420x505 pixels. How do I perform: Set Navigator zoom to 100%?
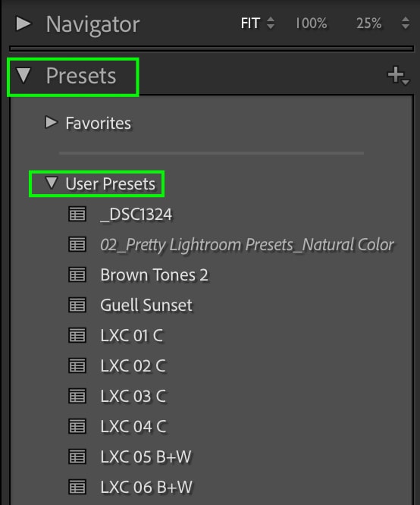coord(311,24)
